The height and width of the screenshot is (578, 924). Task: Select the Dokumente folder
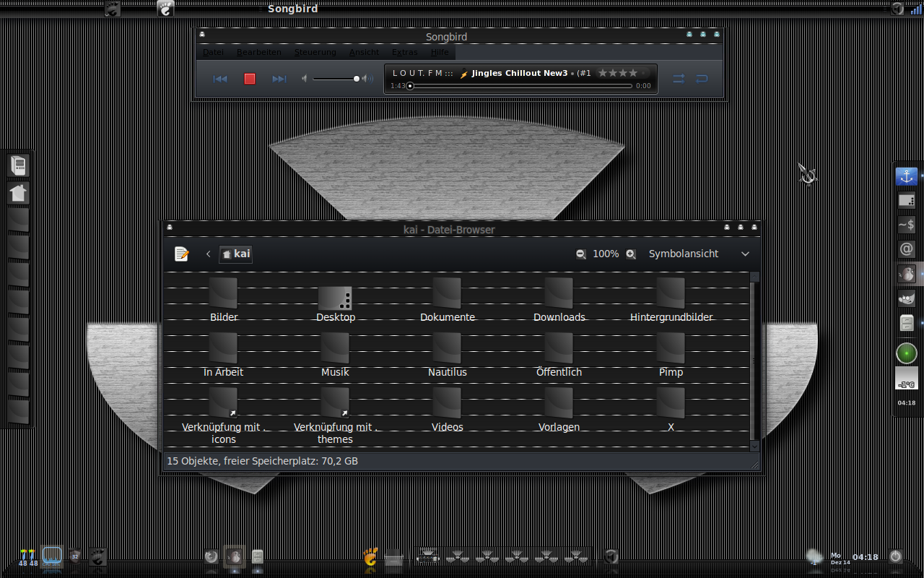point(448,299)
